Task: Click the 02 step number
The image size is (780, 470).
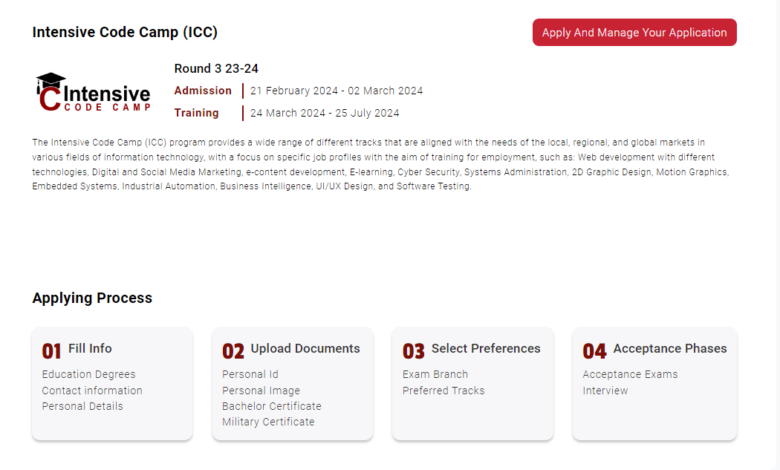Action: click(x=233, y=351)
